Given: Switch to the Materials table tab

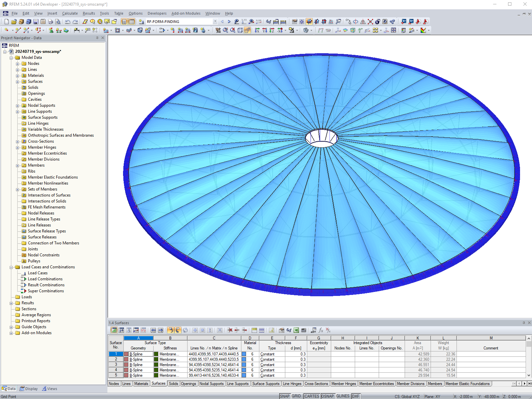Looking at the screenshot, I should (x=141, y=383).
